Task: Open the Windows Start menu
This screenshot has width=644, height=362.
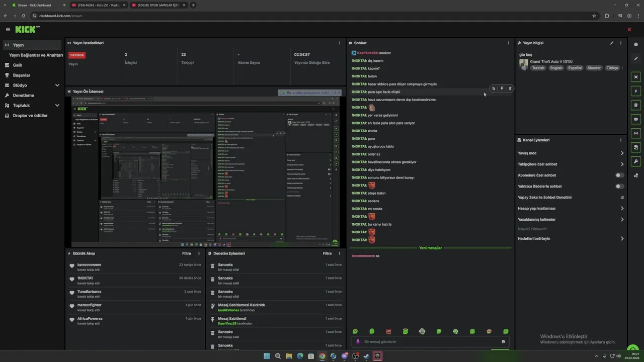Action: point(267,356)
